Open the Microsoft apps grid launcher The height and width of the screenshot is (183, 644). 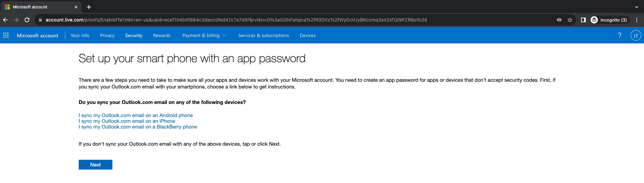[x=6, y=35]
